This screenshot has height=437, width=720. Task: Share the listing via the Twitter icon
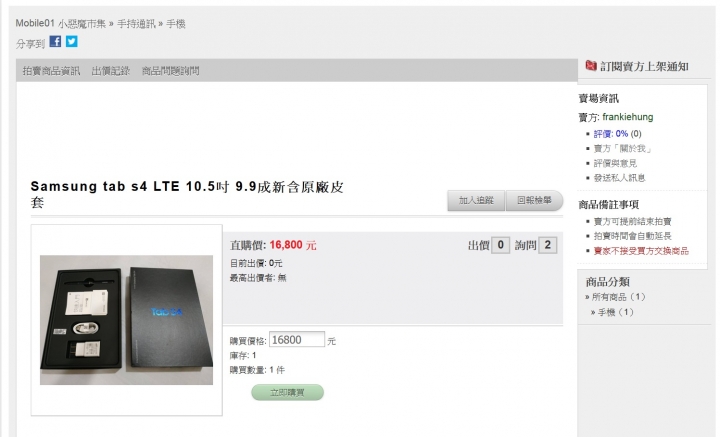tap(72, 41)
